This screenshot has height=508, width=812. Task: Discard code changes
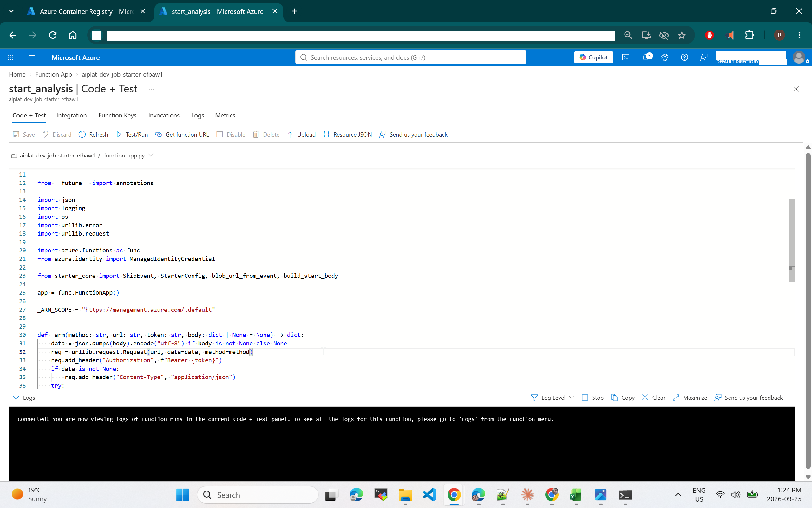click(x=57, y=134)
